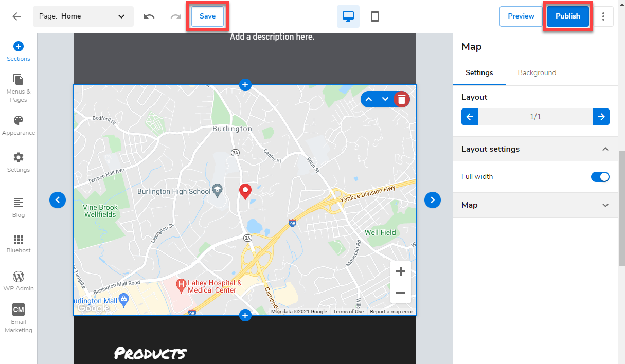Open the Sections panel
The image size is (625, 364).
tap(19, 51)
